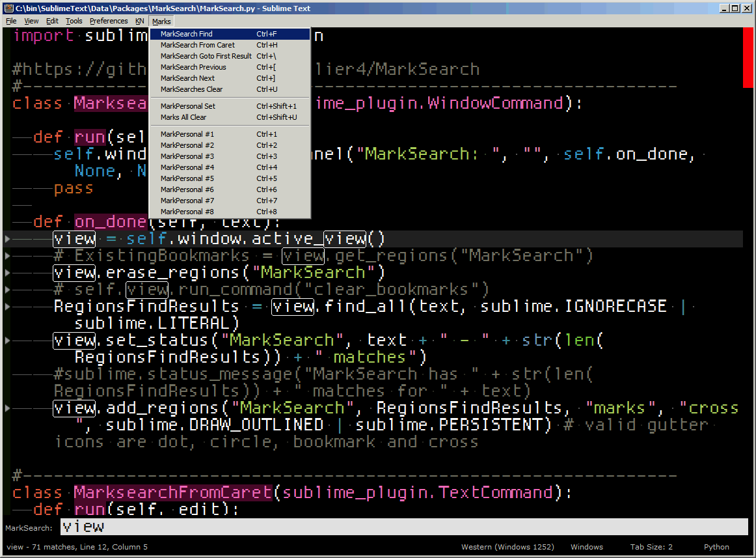
Task: Open the Edit menu
Action: pos(52,21)
